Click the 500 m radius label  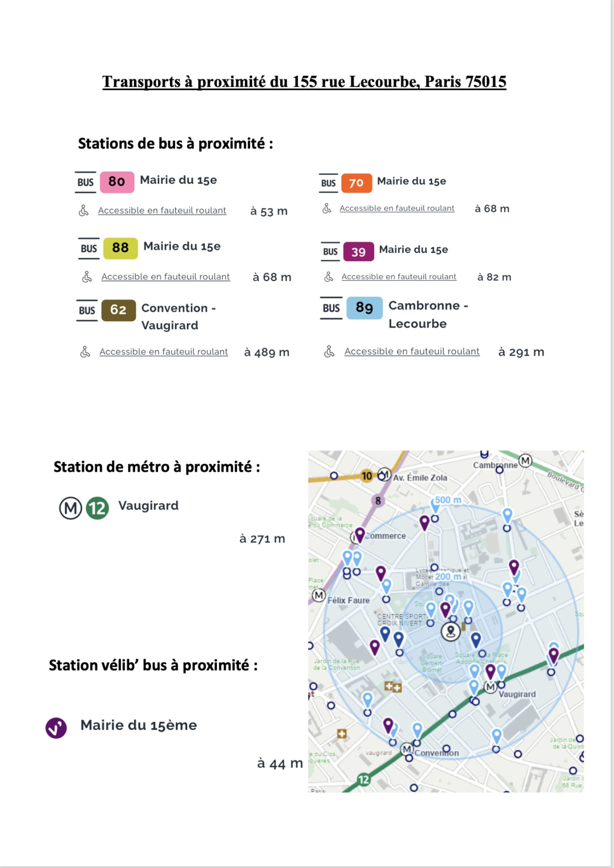(448, 500)
